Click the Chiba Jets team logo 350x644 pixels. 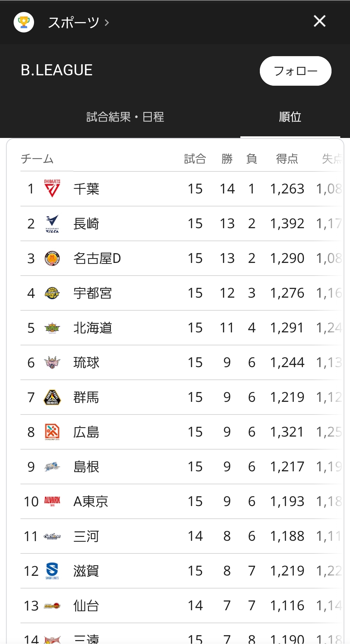(52, 189)
